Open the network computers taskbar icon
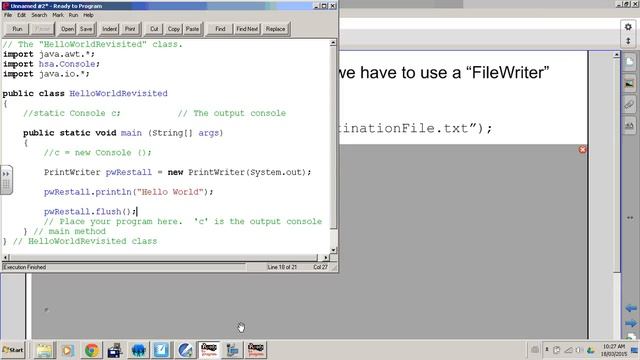The image size is (640, 360). 232,350
